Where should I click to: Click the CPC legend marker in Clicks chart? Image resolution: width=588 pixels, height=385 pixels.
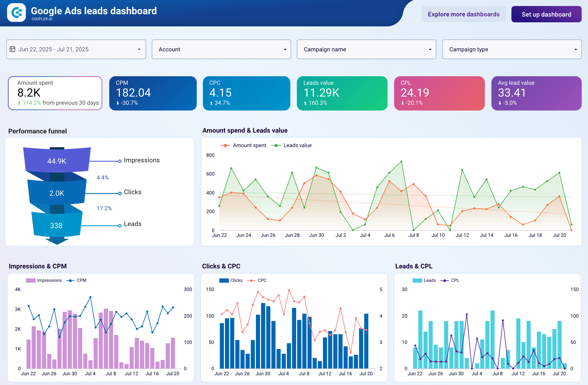click(252, 280)
